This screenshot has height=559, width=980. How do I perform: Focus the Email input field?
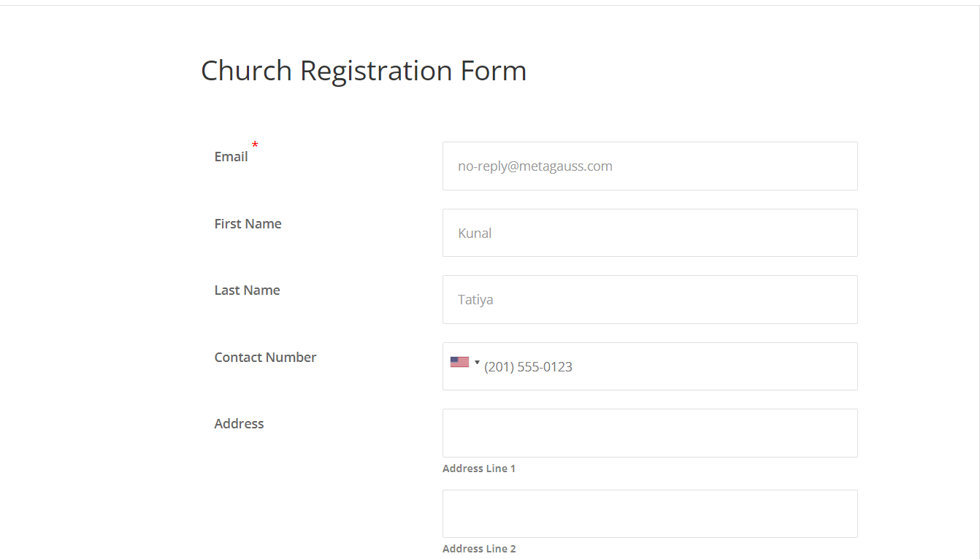point(650,166)
